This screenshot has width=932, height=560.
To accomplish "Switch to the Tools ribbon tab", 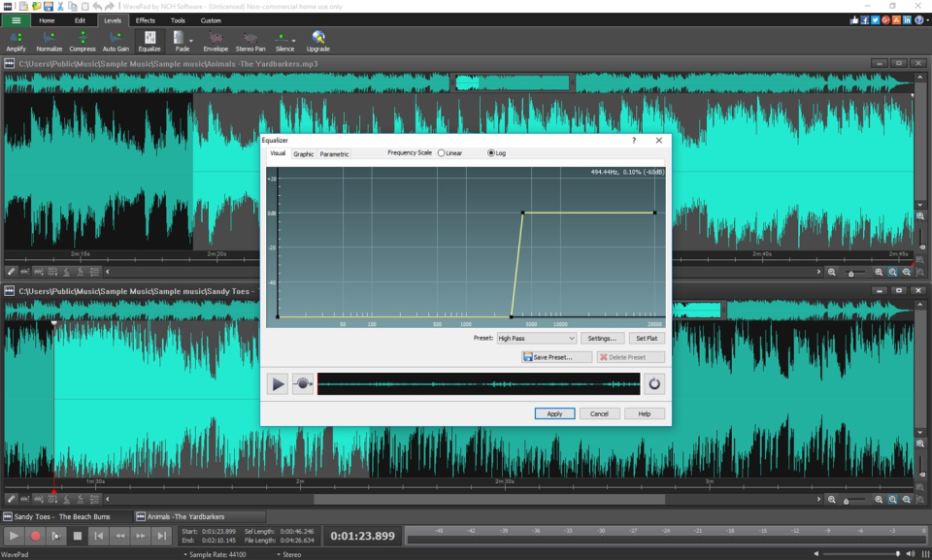I will 178,20.
